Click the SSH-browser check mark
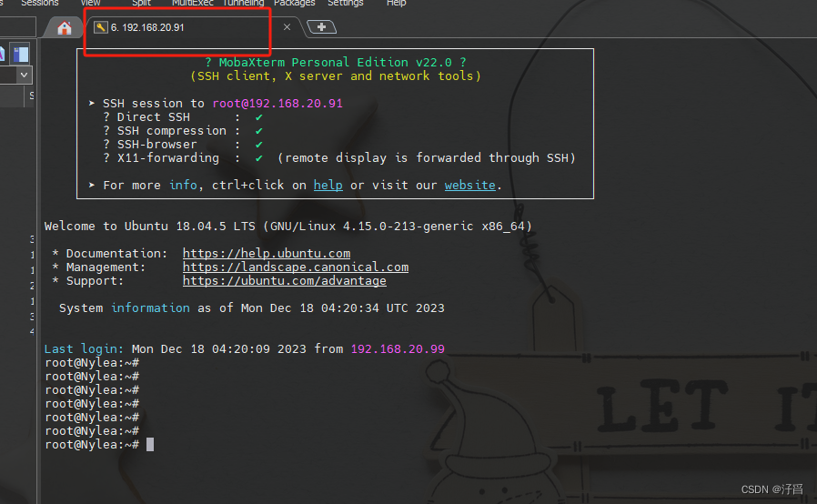The width and height of the screenshot is (817, 504). [259, 145]
